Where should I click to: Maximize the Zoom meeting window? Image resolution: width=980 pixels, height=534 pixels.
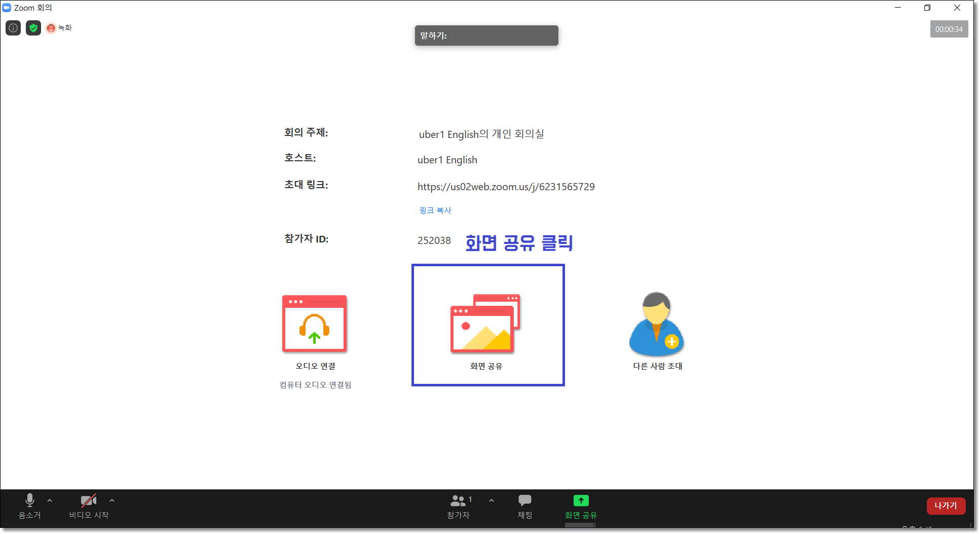pos(927,8)
